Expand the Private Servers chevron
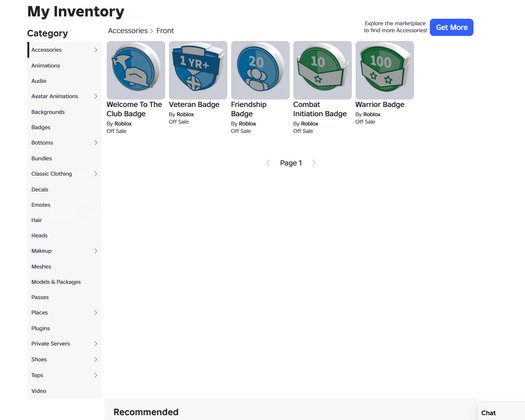The height and width of the screenshot is (420, 525). point(96,344)
